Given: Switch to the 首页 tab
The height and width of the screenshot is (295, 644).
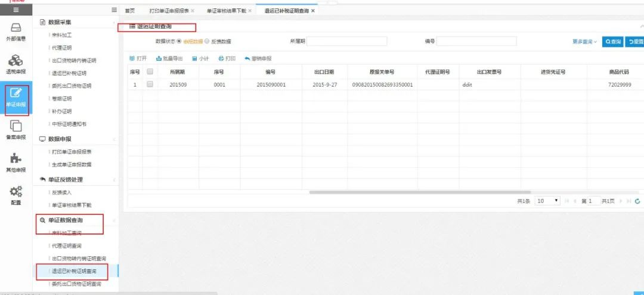Looking at the screenshot, I should [x=130, y=11].
